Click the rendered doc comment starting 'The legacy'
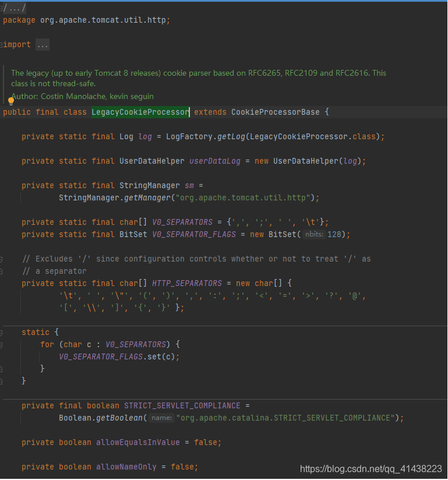Screen dimensions: 448x480 (x=199, y=78)
